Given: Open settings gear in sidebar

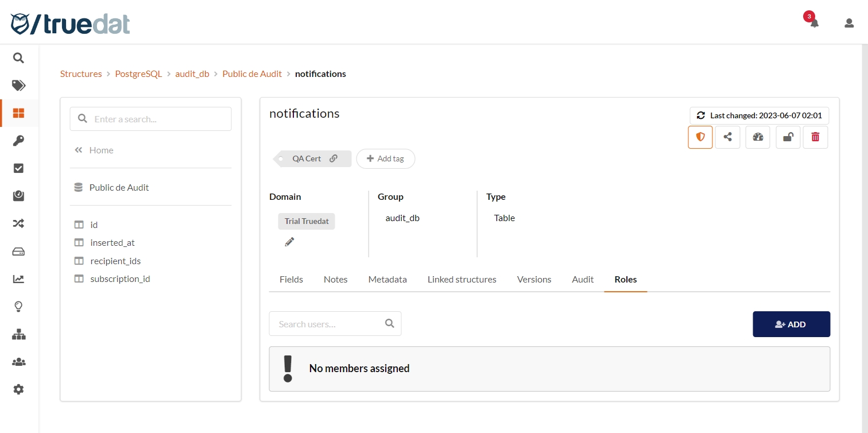Looking at the screenshot, I should [x=18, y=389].
